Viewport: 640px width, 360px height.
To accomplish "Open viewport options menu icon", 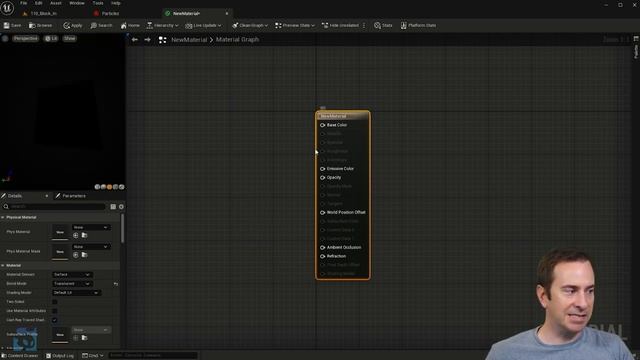I will 5,38.
